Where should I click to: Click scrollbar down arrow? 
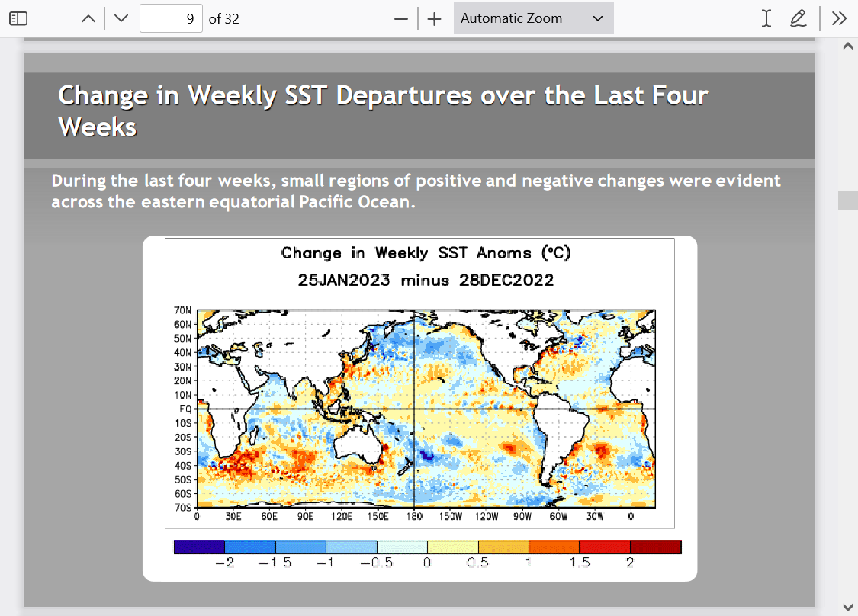847,607
